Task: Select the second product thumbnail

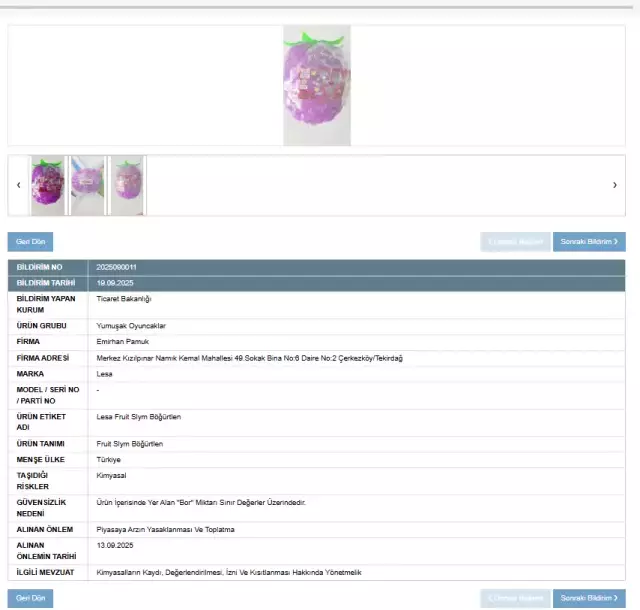Action: pyautogui.click(x=87, y=185)
